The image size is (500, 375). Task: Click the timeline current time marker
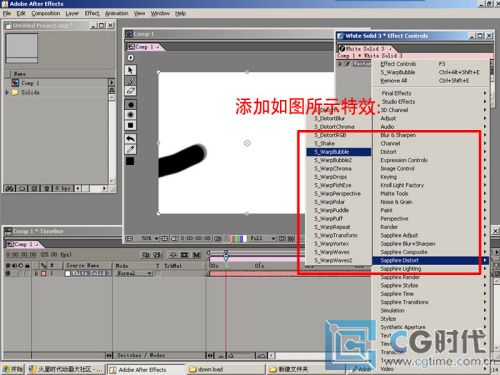(x=226, y=256)
